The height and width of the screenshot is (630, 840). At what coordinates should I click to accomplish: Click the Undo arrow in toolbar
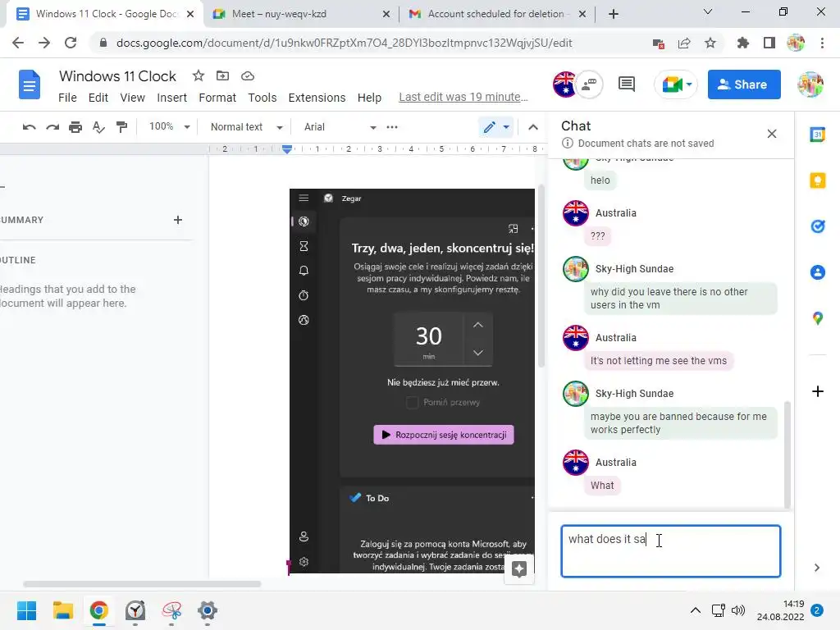point(29,127)
